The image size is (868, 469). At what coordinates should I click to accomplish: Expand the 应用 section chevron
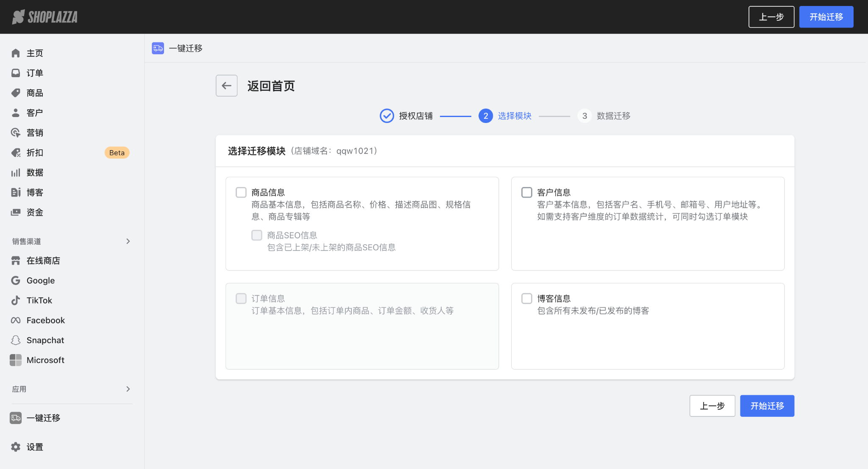tap(128, 389)
